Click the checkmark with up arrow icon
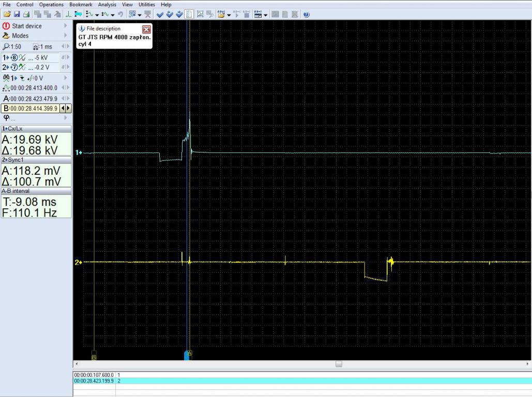The image size is (532, 397). coord(170,14)
